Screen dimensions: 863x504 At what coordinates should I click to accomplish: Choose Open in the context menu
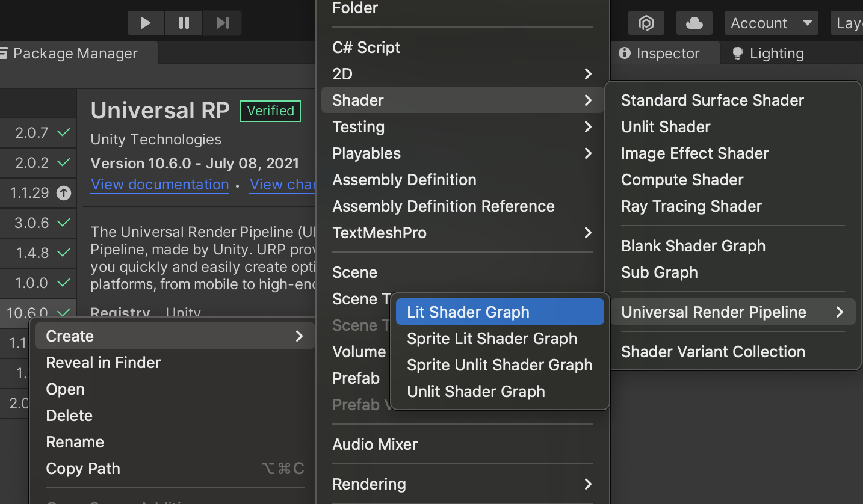[x=175, y=389]
